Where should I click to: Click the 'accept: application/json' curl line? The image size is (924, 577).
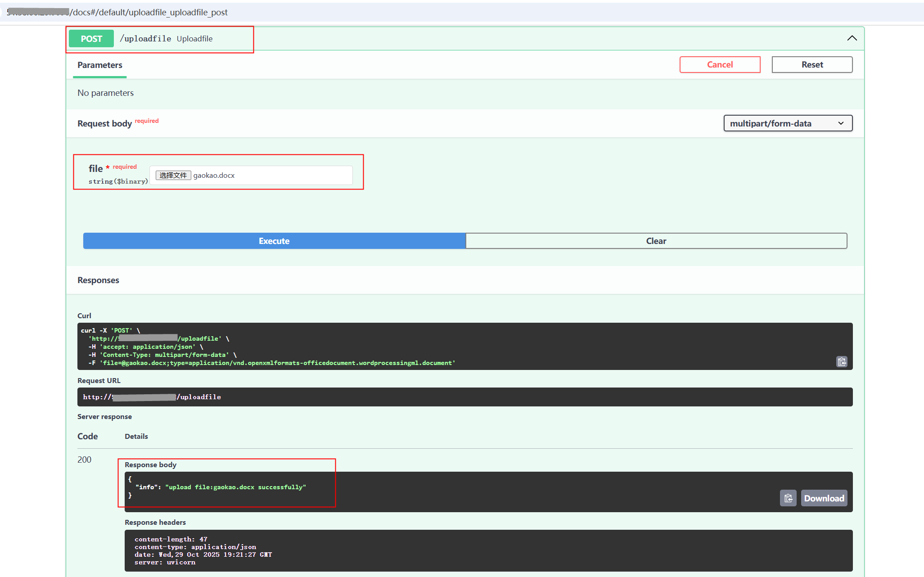pos(146,347)
